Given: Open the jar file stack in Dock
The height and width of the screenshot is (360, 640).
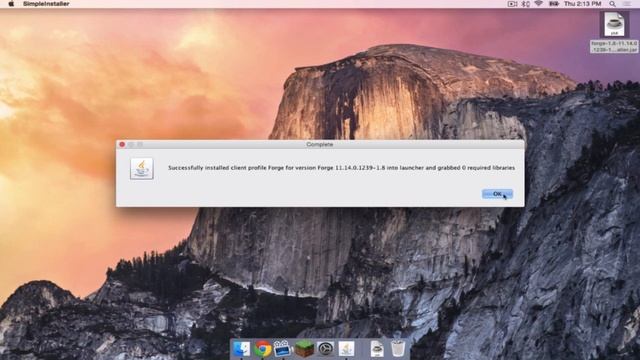Looking at the screenshot, I should [x=377, y=349].
